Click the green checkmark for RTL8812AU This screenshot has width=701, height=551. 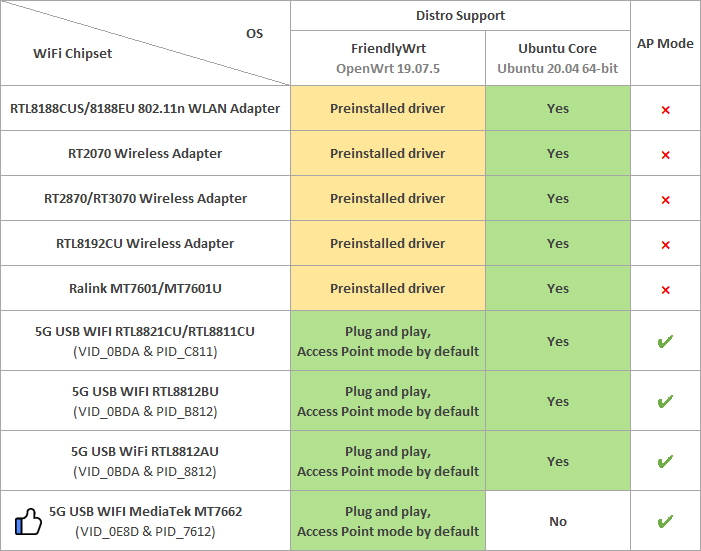point(665,461)
